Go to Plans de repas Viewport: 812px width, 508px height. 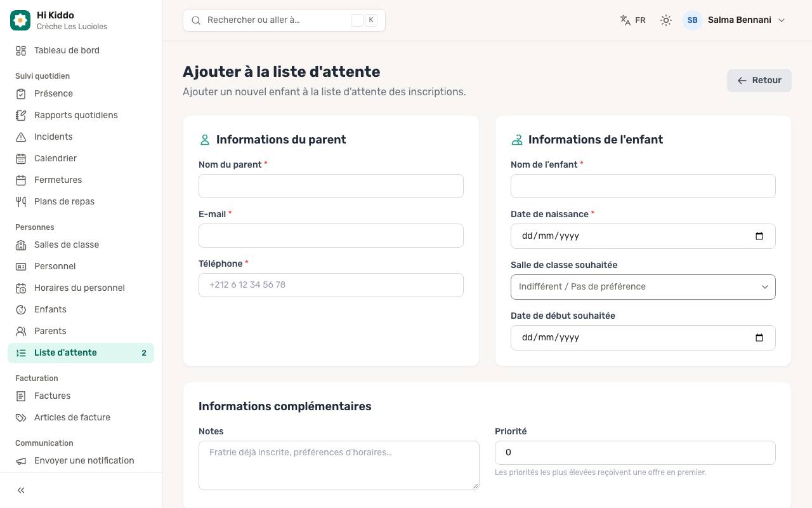81,202
